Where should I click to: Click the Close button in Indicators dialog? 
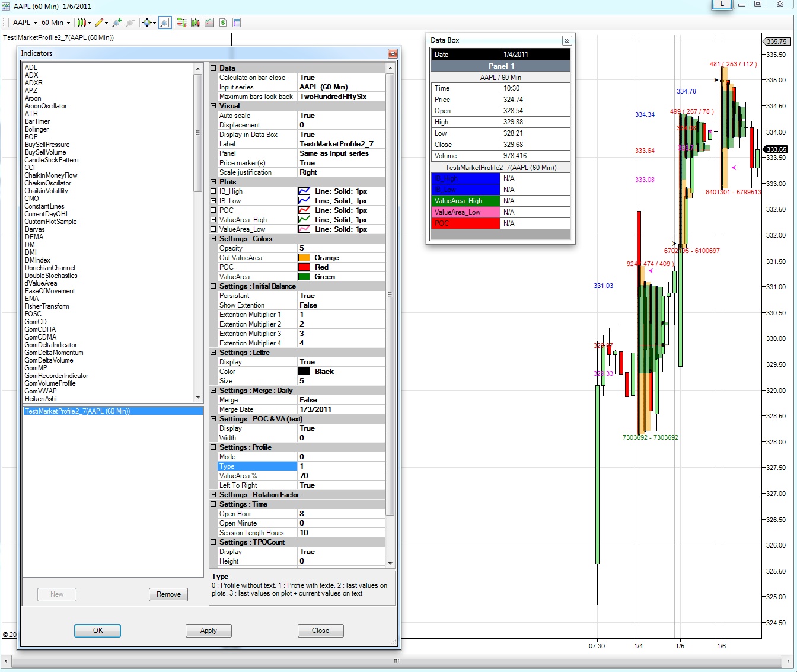coord(320,631)
